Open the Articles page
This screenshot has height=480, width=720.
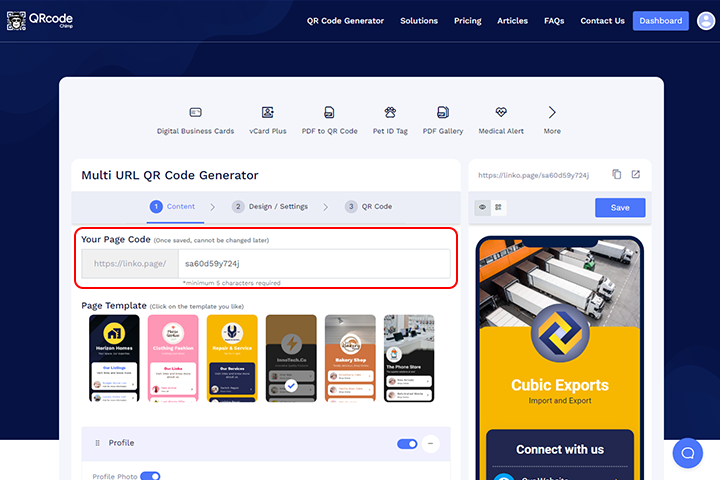point(512,21)
